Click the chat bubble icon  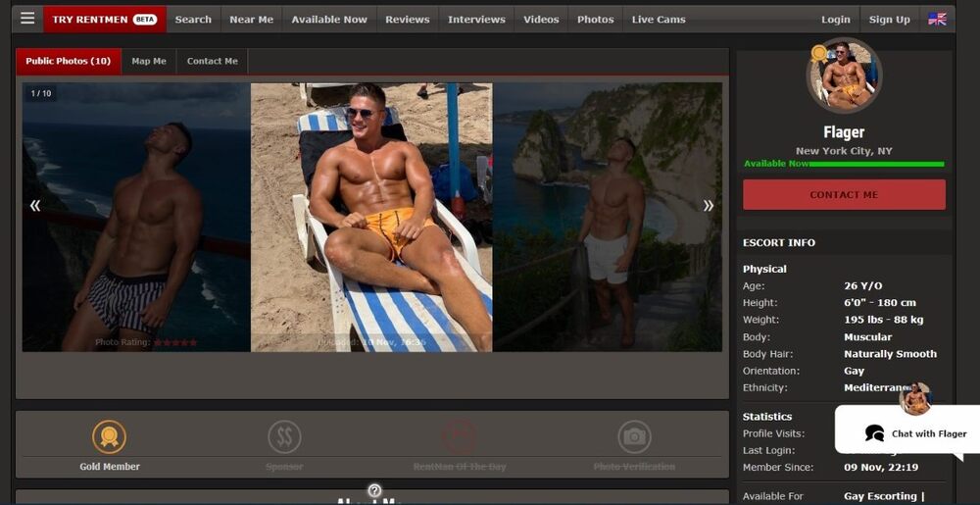(874, 433)
